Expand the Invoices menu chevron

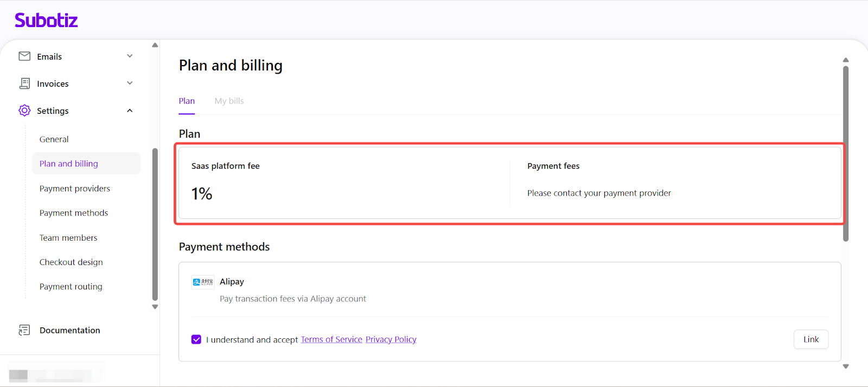click(x=130, y=83)
